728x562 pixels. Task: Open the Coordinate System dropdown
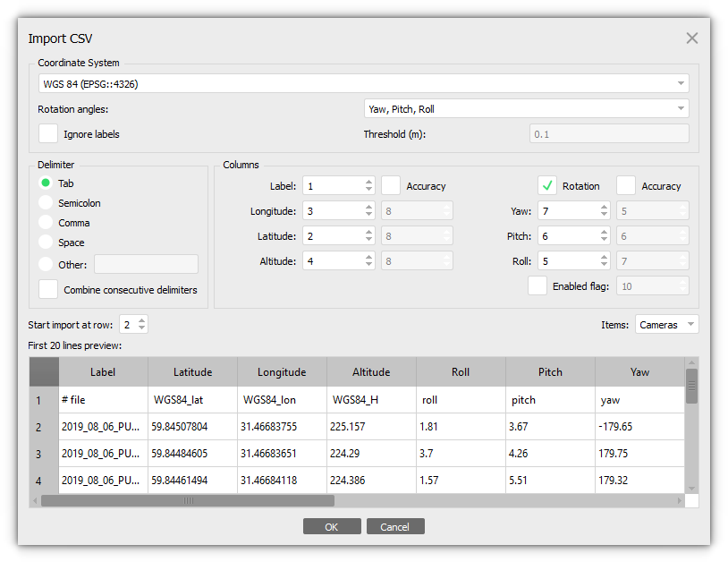[363, 83]
